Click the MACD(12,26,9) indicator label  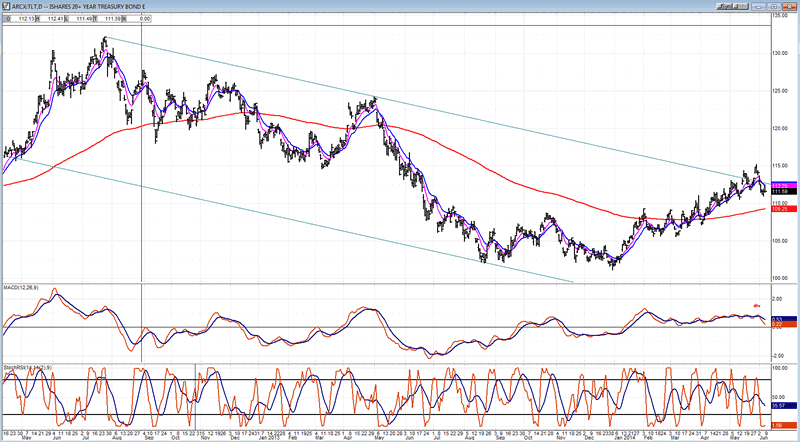24,289
